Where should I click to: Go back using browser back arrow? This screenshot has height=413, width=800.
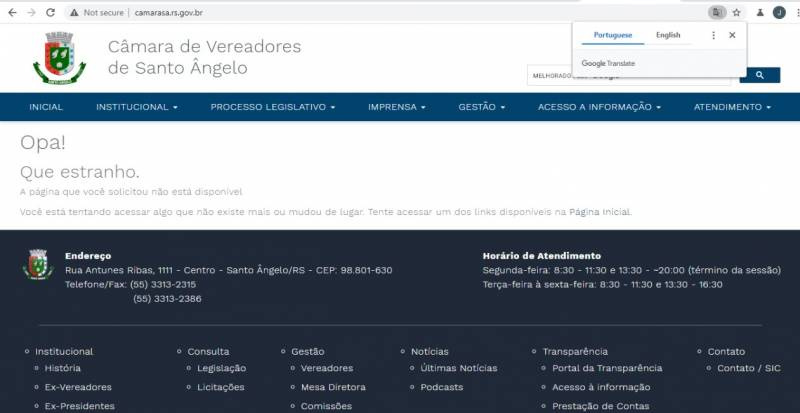(12, 13)
